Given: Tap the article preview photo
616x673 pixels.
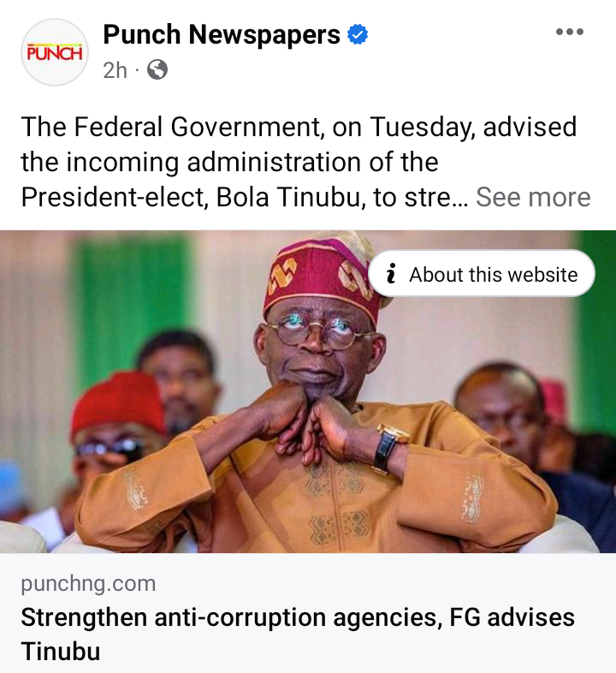Looking at the screenshot, I should click(x=308, y=391).
